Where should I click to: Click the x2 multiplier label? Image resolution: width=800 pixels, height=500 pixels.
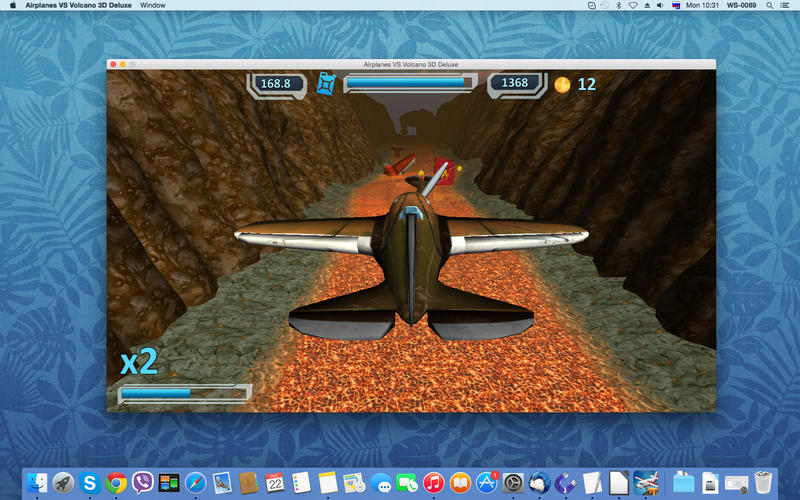click(x=139, y=361)
